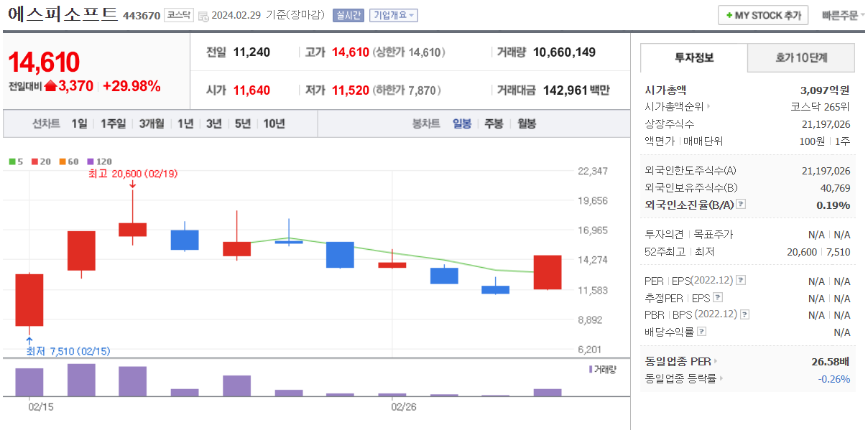This screenshot has width=868, height=430.
Task: Click the arrow next to 동일업종 PER
Action: (715, 361)
